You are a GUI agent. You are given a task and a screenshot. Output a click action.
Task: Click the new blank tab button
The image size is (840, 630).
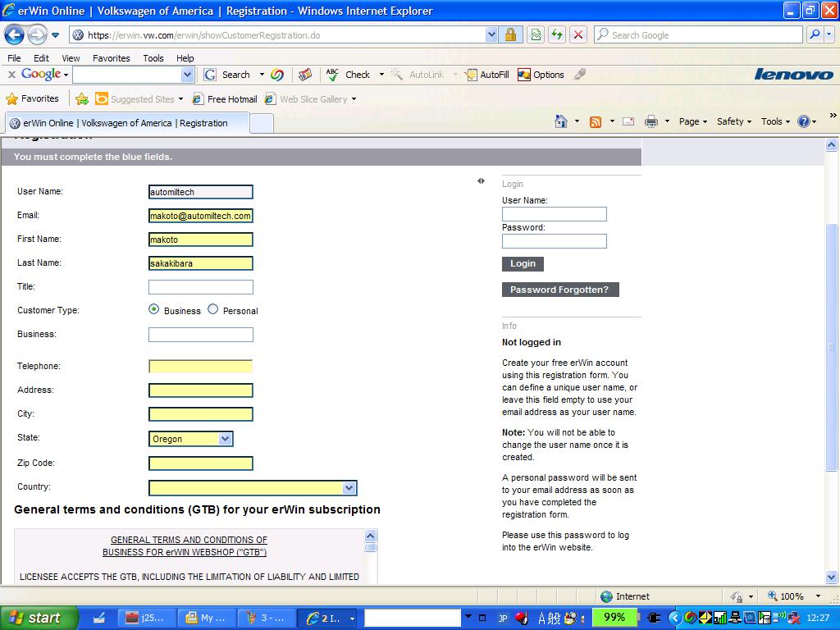click(x=262, y=123)
